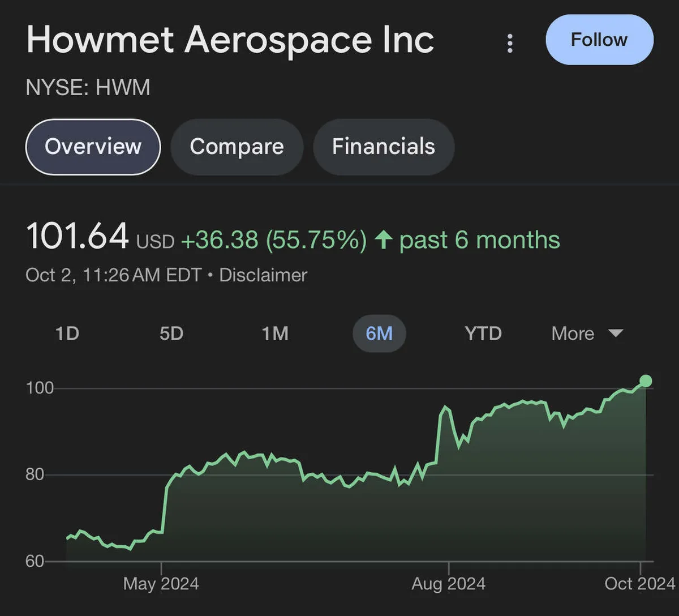Click the dropdown arrow next to More
The image size is (679, 616).
coord(615,333)
